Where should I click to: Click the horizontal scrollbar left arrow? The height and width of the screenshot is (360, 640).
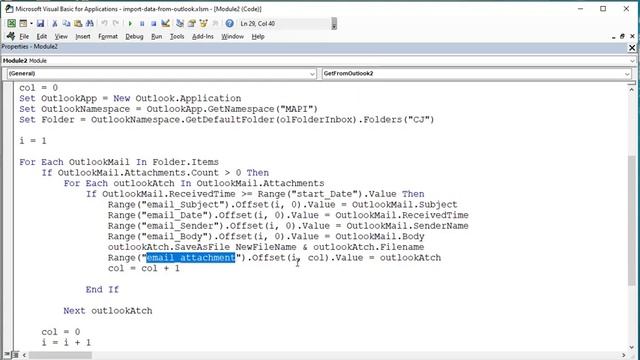(24, 355)
